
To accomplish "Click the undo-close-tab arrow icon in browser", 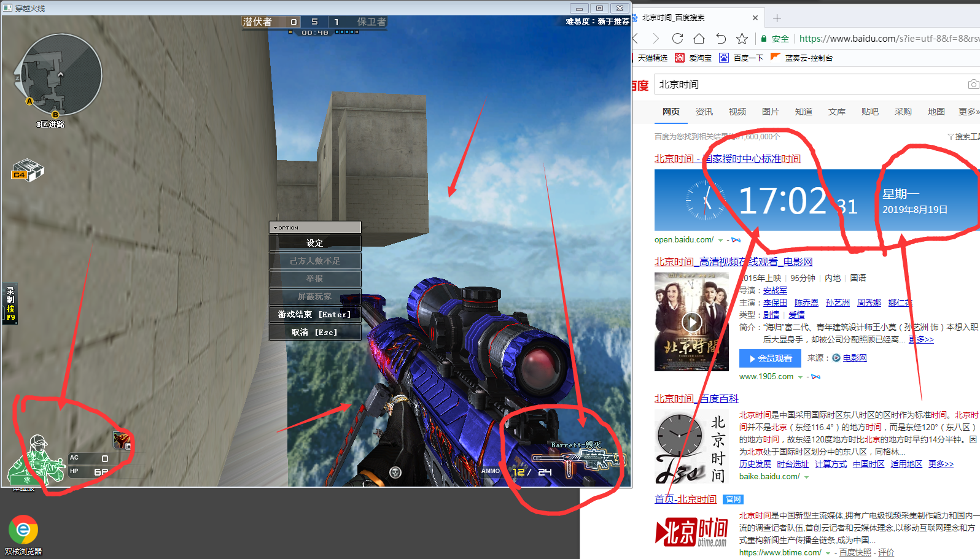I will 720,39.
